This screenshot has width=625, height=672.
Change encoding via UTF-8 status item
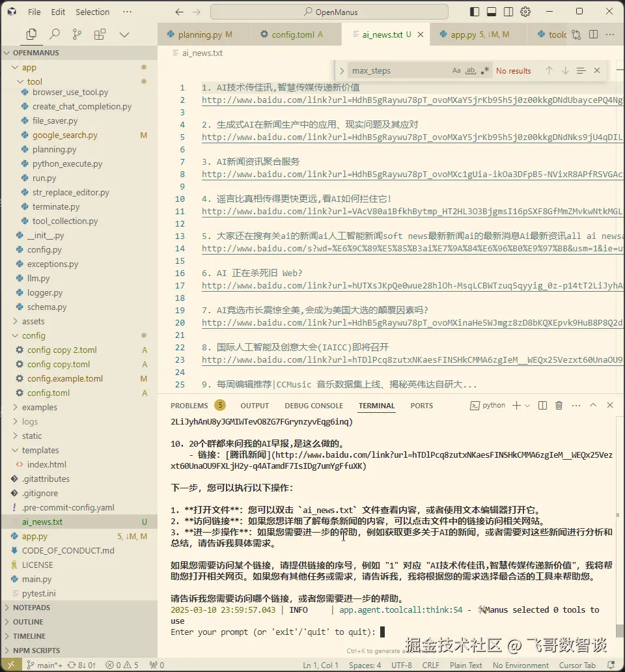click(x=402, y=665)
